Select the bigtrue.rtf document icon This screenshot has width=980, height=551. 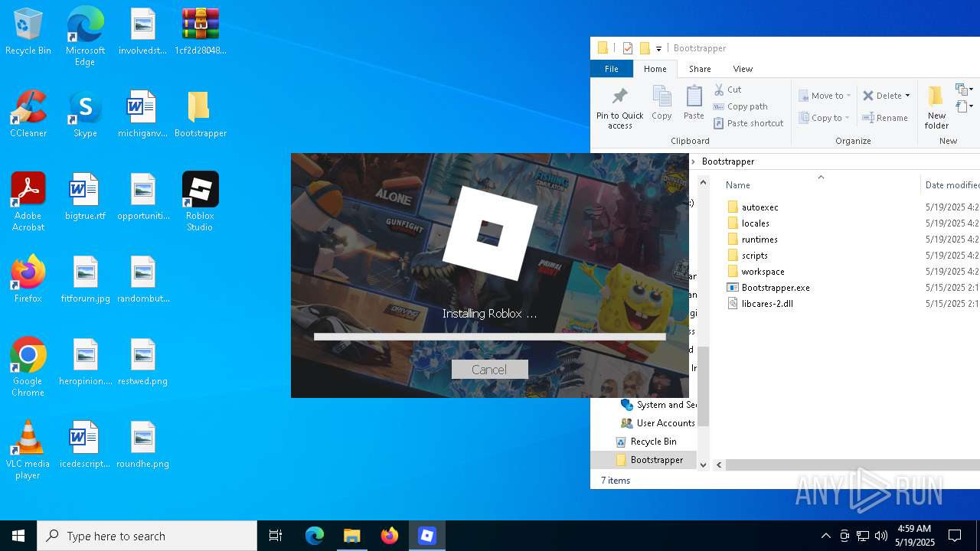tap(85, 197)
